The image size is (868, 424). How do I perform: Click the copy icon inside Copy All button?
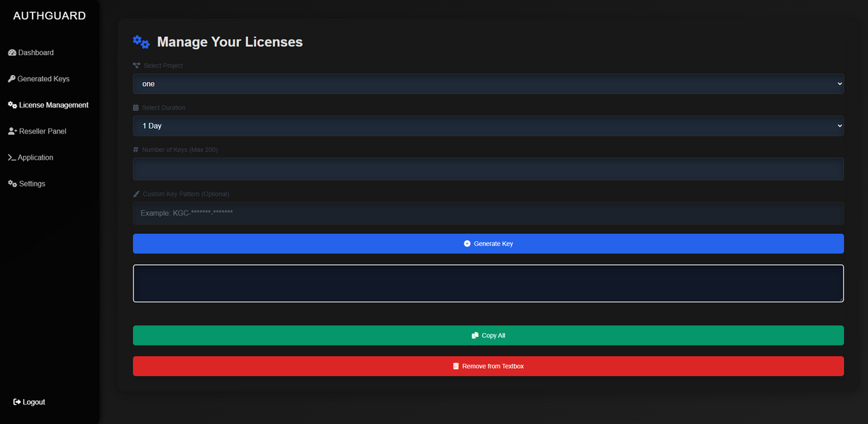476,335
